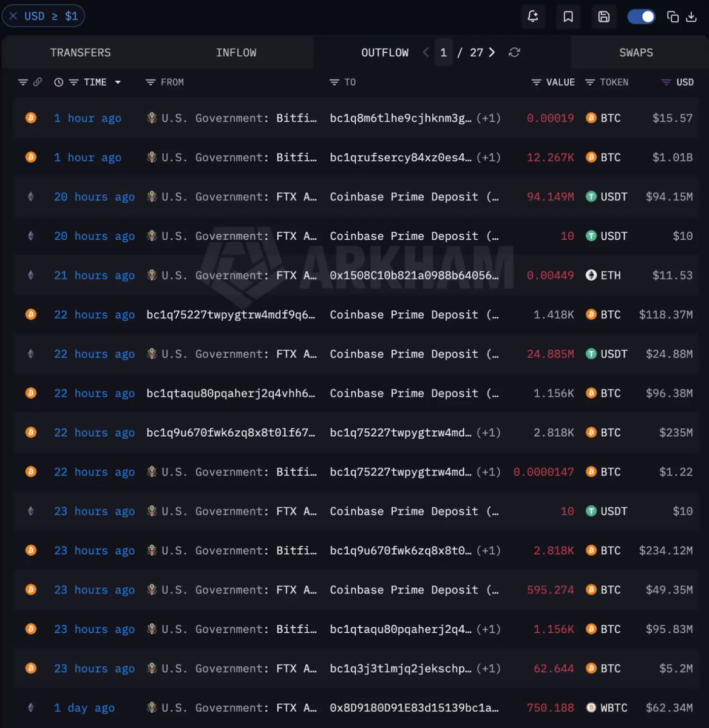Image resolution: width=709 pixels, height=728 pixels.
Task: Open the chain filter icon in header
Action: click(x=23, y=82)
